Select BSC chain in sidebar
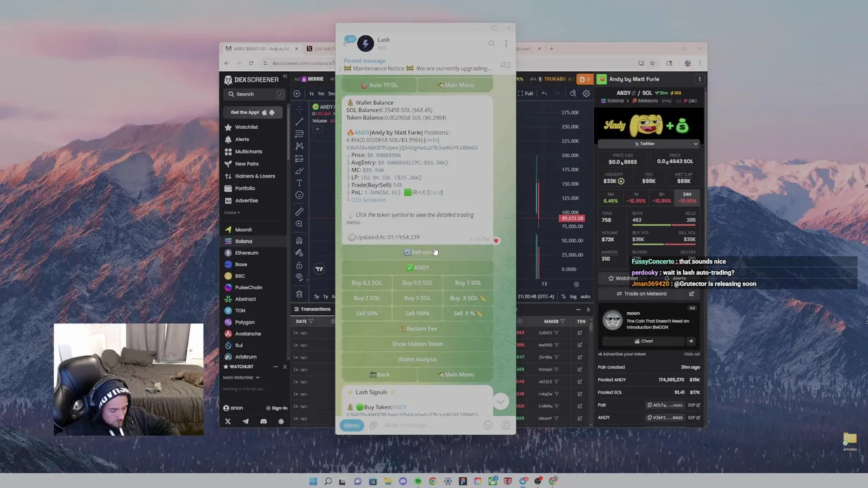Image resolution: width=868 pixels, height=488 pixels. coord(239,276)
